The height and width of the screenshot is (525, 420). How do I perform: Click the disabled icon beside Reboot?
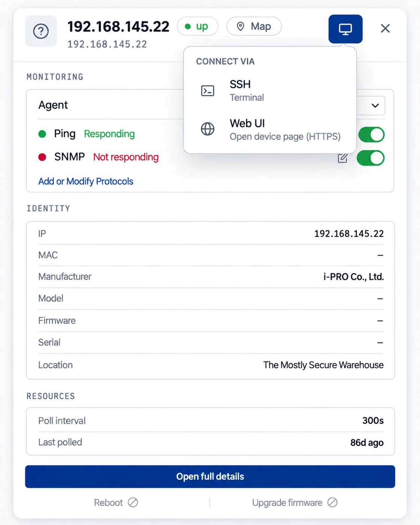133,502
